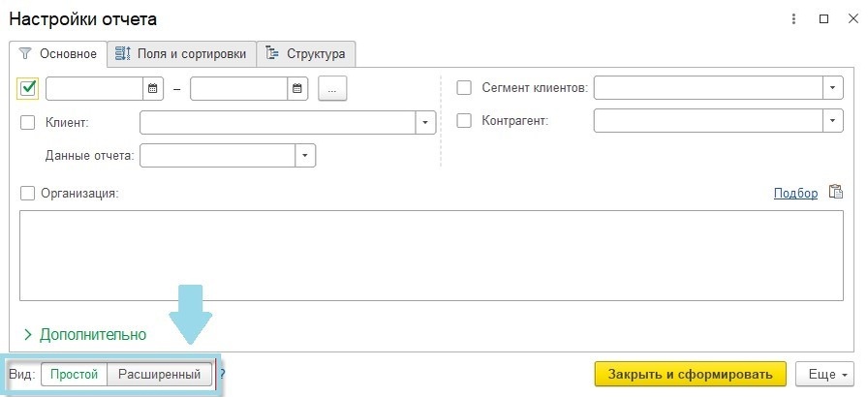
Task: Click the Закрыть и сформировать button
Action: click(689, 374)
